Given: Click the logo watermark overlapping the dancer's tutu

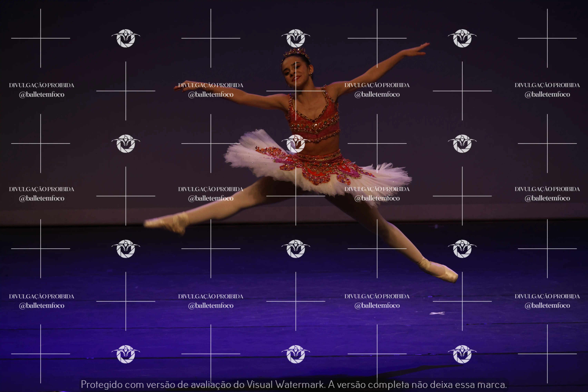Looking at the screenshot, I should [296, 143].
